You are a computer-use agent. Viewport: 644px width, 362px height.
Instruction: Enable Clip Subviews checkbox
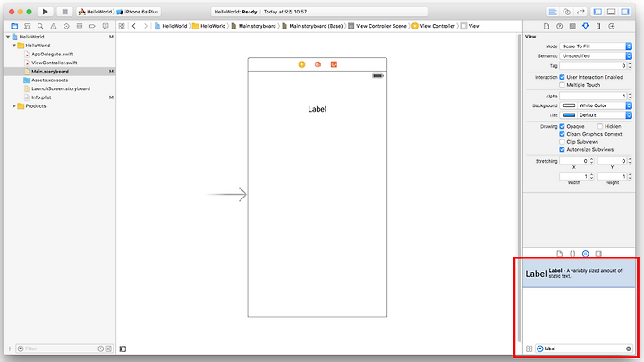[562, 142]
